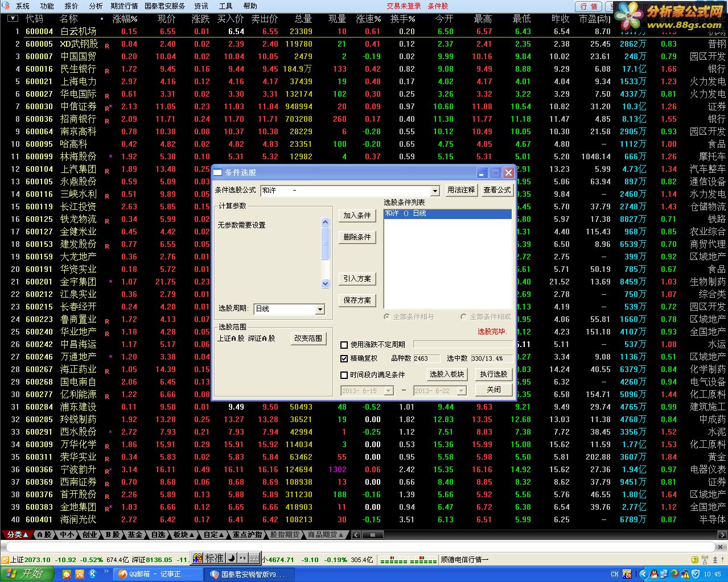Click the 删除条件 button

tap(357, 237)
